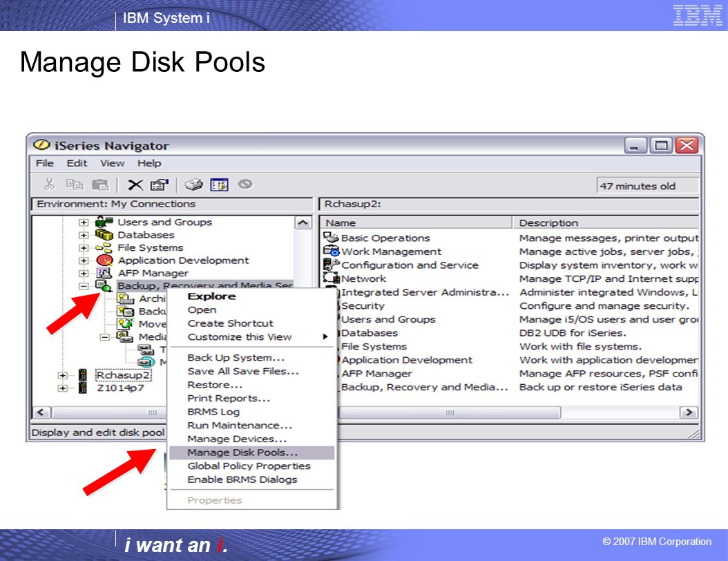Expand the Users and Groups tree node
Viewport: 728px width, 561px height.
pos(83,222)
